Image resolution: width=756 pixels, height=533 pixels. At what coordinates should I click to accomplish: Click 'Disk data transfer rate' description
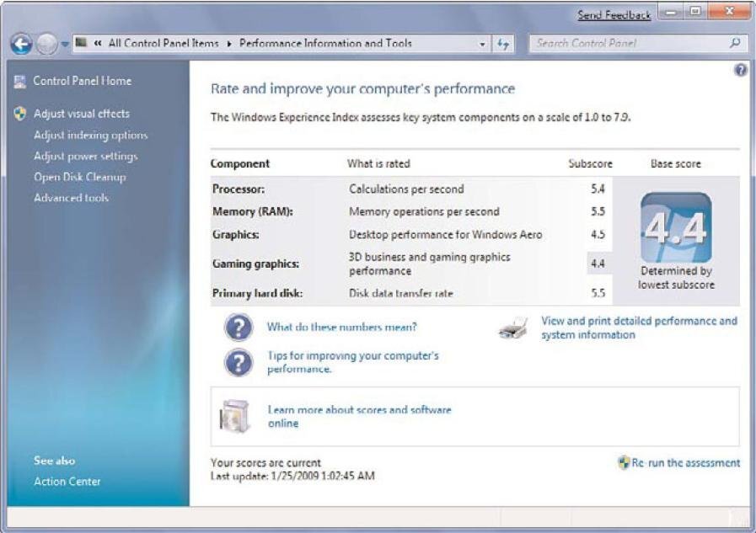tap(400, 293)
